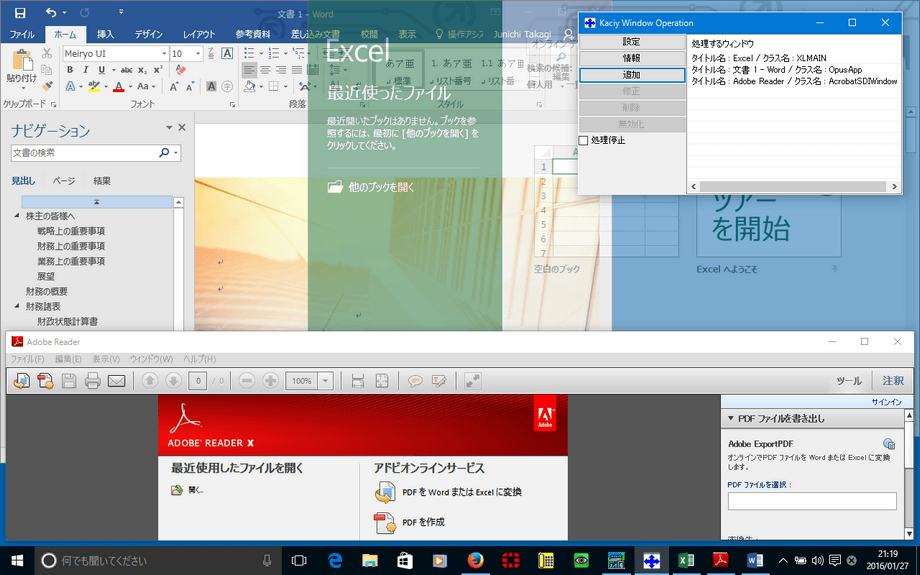Open the Meiryo UI font name dropdown

tap(164, 53)
